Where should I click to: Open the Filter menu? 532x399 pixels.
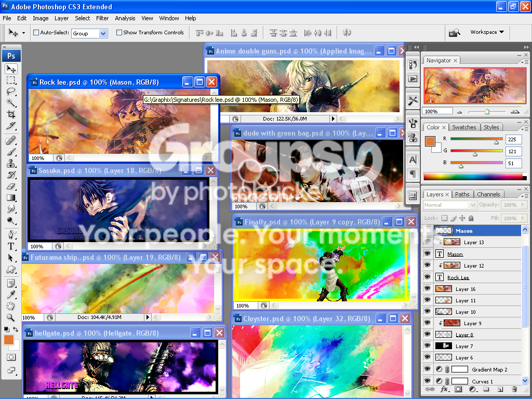(x=102, y=18)
